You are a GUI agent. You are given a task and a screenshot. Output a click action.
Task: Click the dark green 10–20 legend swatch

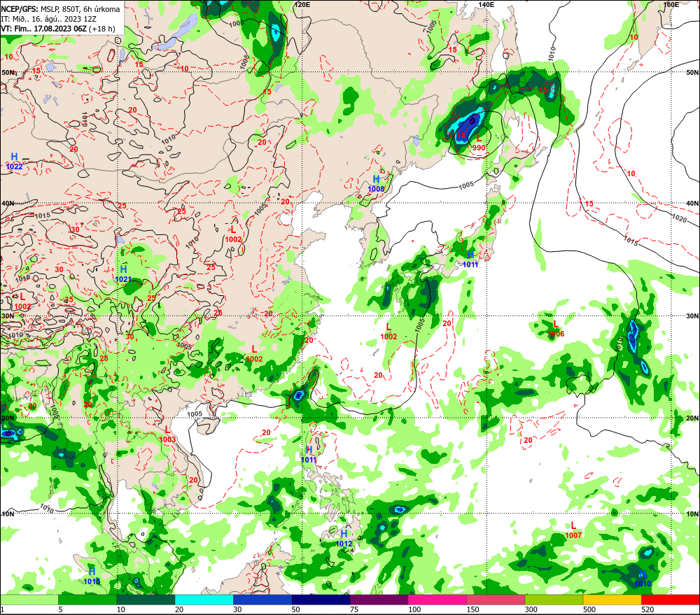(146, 600)
